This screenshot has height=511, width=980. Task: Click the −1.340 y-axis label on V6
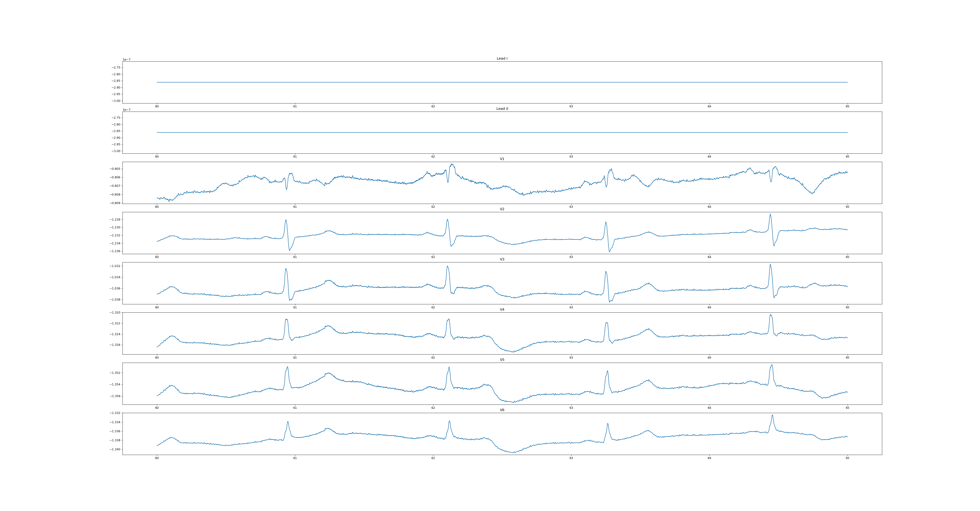(x=115, y=449)
